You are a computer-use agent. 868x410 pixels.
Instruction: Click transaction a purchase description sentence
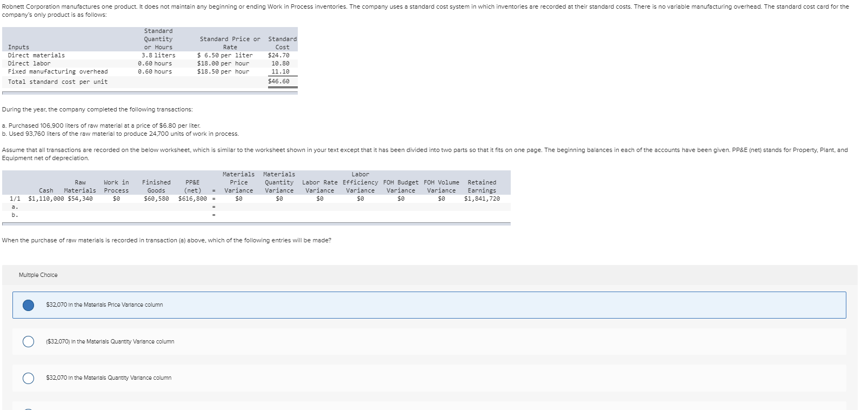[x=101, y=125]
